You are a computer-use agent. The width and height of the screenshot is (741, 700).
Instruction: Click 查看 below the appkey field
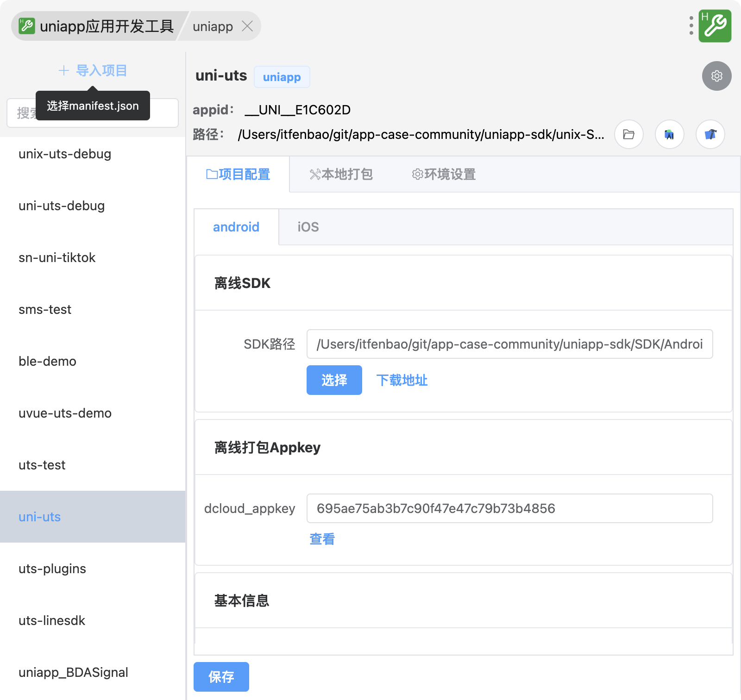[x=321, y=538]
